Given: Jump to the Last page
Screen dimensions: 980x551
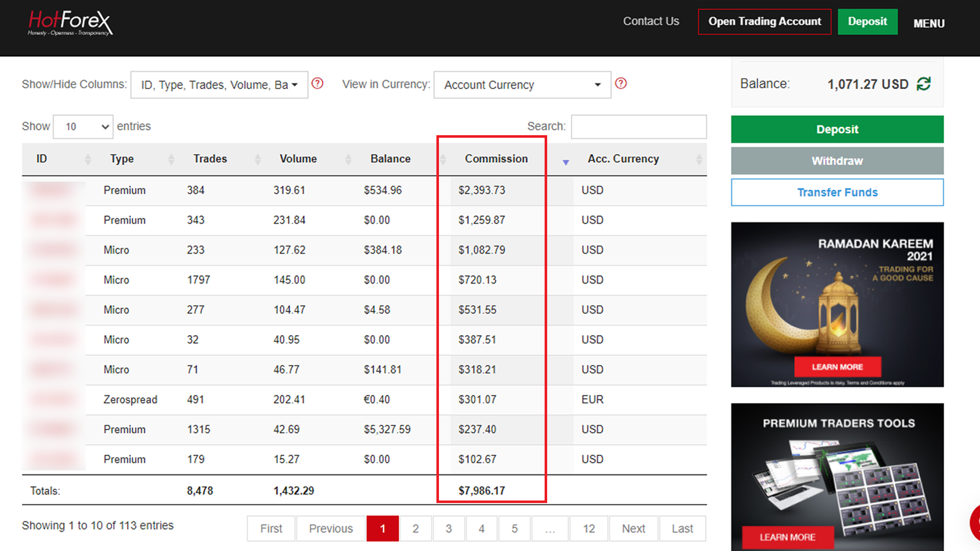Looking at the screenshot, I should (x=682, y=529).
